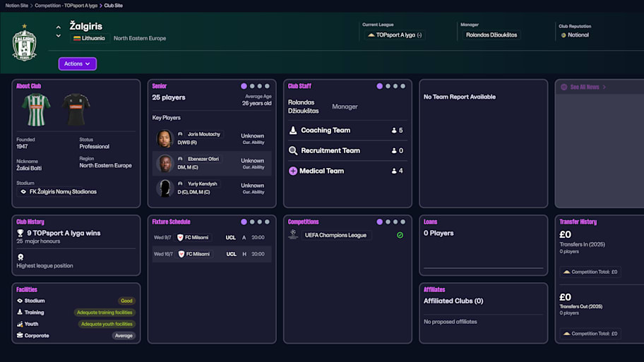The height and width of the screenshot is (362, 644).
Task: Open Ebenezer Ofori's face portrait
Action: click(x=165, y=163)
